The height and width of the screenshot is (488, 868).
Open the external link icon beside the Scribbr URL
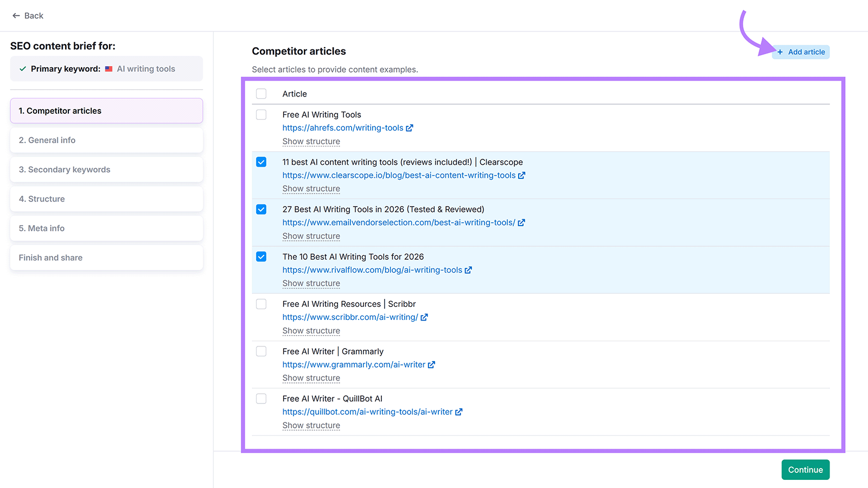(x=424, y=317)
